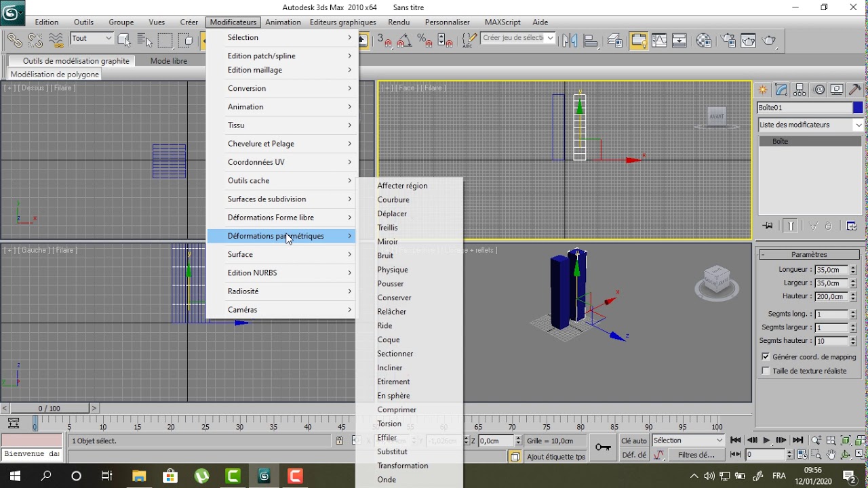
Task: Expand the Edition NURBS submenu
Action: click(x=281, y=272)
